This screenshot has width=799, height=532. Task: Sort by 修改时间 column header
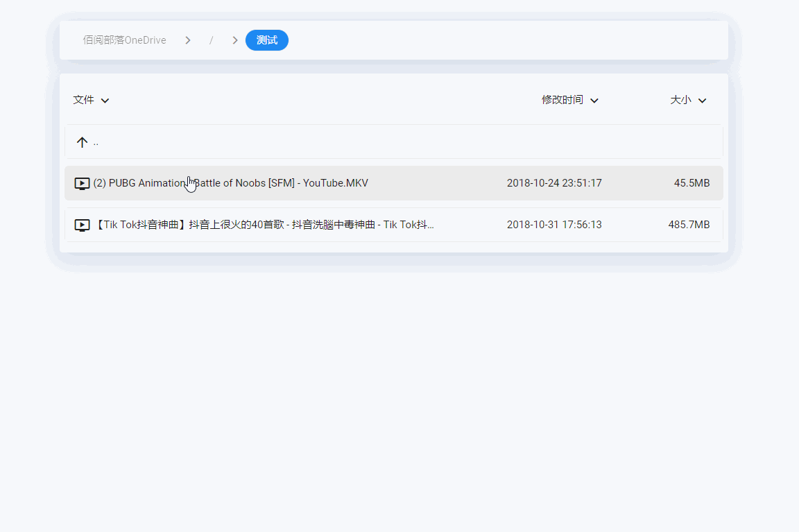[569, 100]
